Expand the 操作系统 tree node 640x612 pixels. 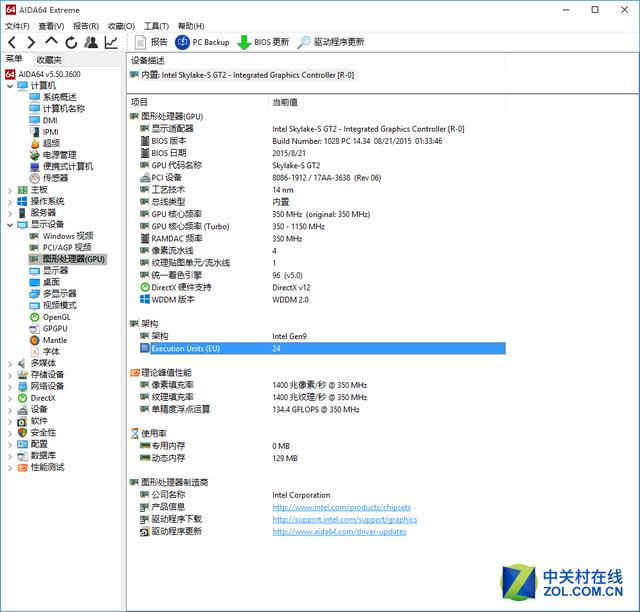tap(10, 202)
